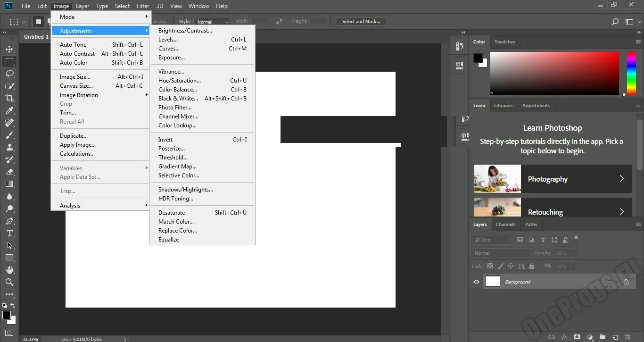Select the Dodge tool
The width and height of the screenshot is (644, 342).
9,209
